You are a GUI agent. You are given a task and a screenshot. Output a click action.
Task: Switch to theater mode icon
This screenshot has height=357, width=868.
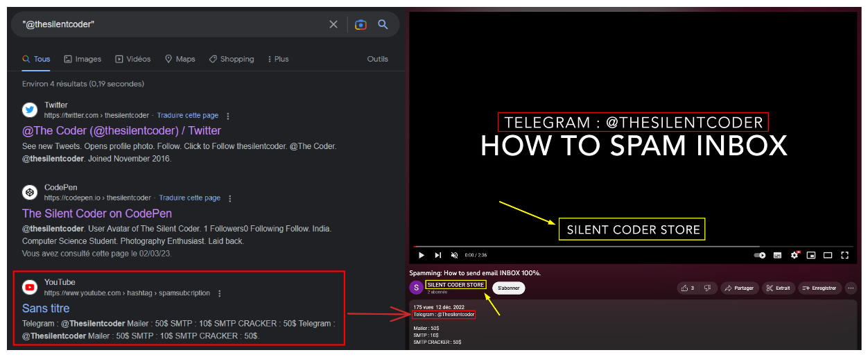click(x=828, y=255)
